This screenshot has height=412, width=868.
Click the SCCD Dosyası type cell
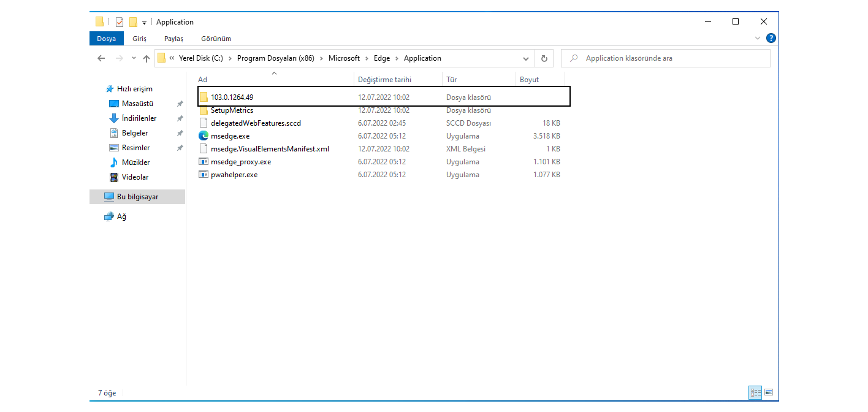(469, 123)
